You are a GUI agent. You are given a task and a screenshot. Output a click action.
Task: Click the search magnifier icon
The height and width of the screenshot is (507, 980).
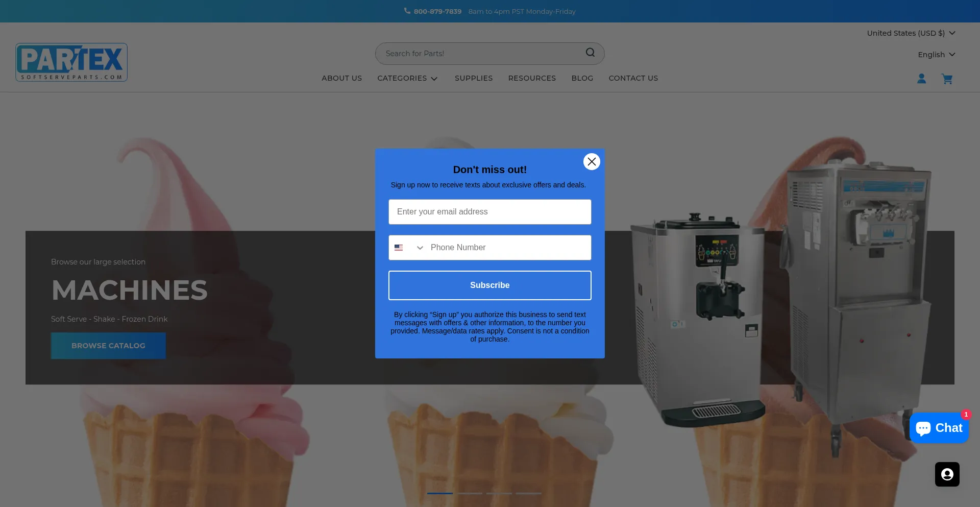pyautogui.click(x=590, y=53)
